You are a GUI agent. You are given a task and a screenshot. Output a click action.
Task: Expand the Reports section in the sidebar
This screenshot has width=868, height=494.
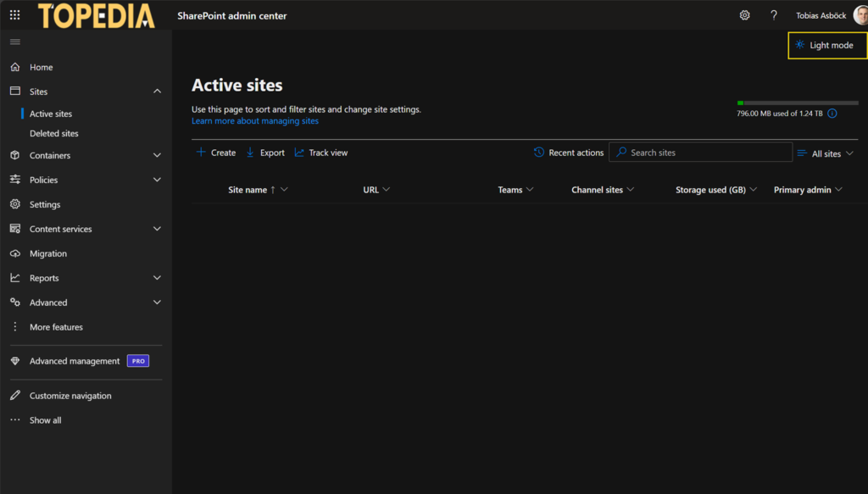(45, 277)
